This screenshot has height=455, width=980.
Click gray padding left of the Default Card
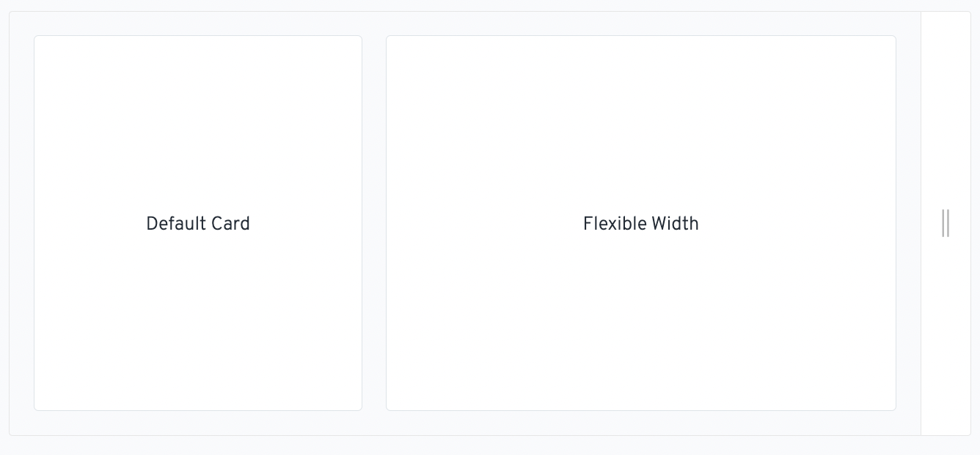[x=21, y=223]
